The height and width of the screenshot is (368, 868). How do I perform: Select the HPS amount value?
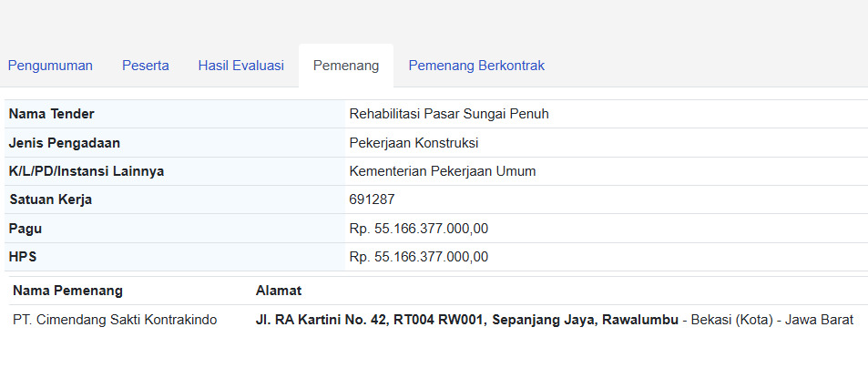419,257
